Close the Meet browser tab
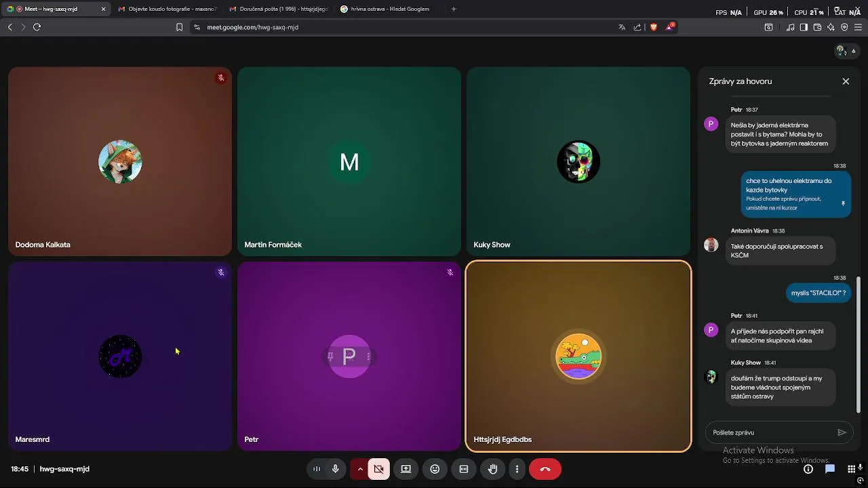 103,9
